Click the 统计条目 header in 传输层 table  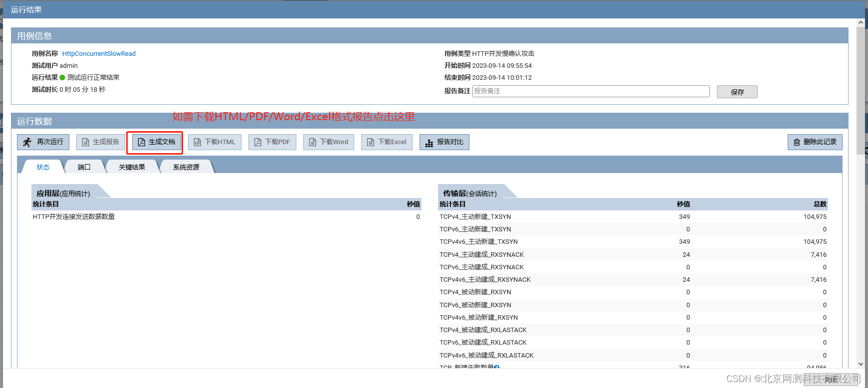(452, 204)
